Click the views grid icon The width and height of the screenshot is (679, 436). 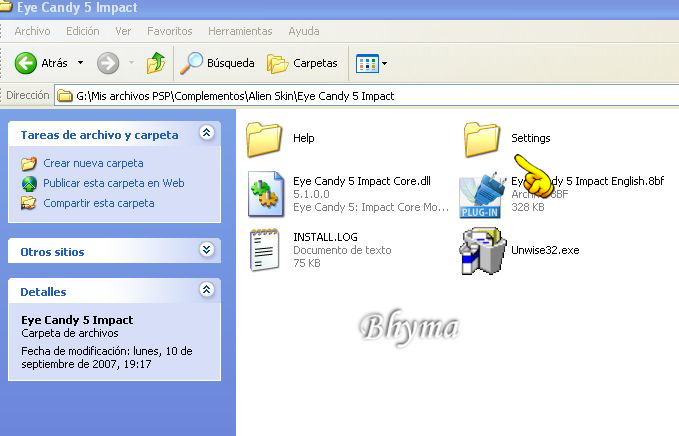tap(367, 64)
